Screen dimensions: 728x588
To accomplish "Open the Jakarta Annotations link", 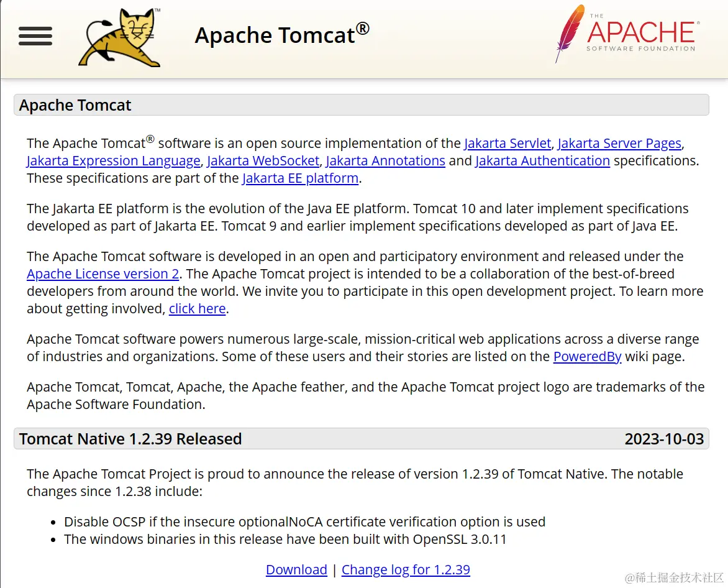I will tap(385, 161).
